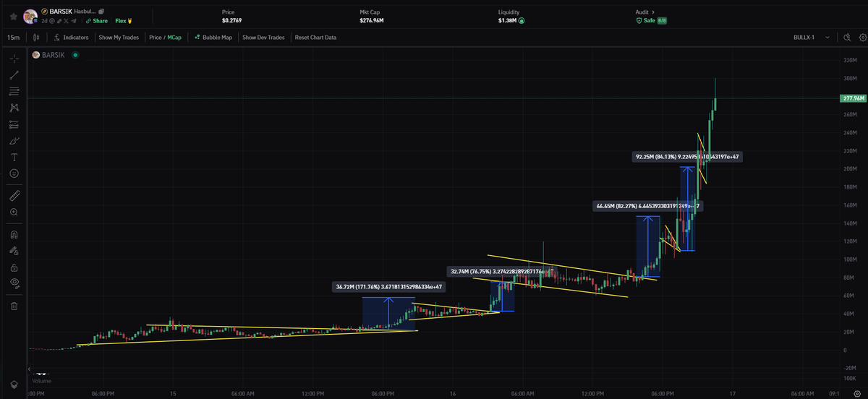Toggle Show My Trades

[x=119, y=37]
